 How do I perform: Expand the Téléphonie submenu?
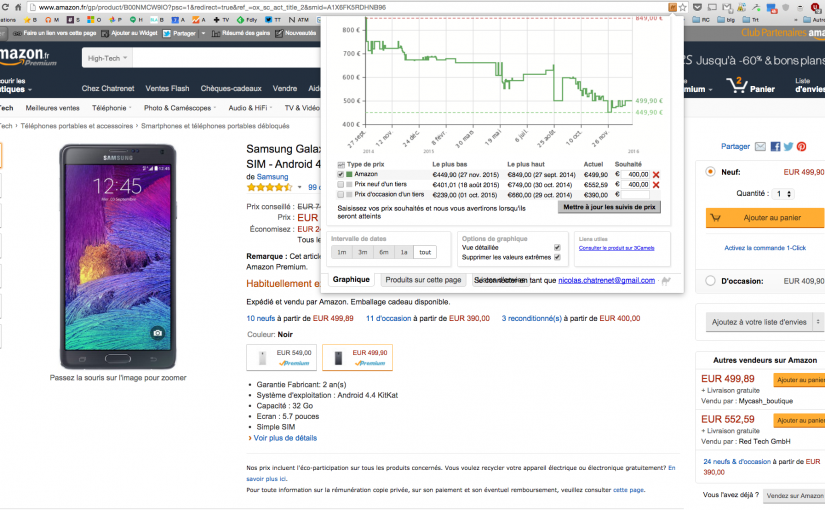tap(111, 108)
